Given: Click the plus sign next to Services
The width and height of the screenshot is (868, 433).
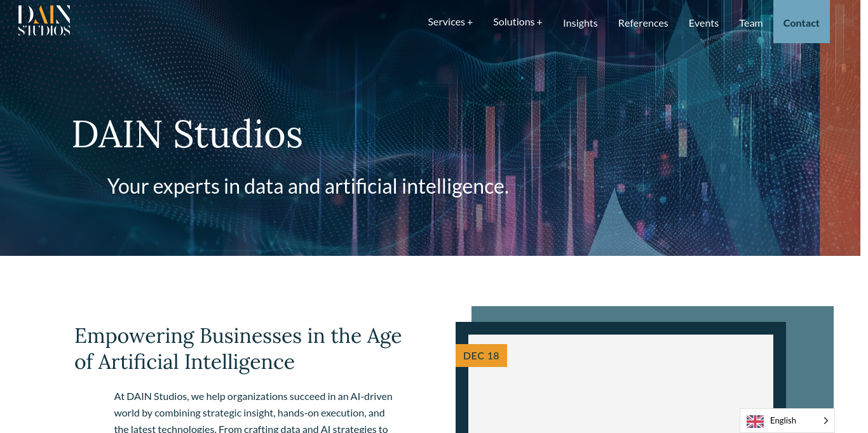Looking at the screenshot, I should pyautogui.click(x=470, y=21).
